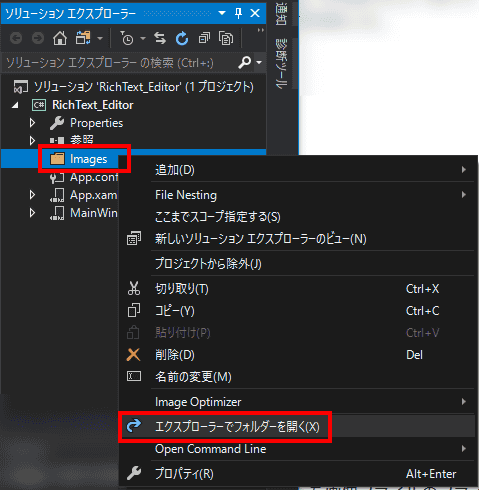Switch solution and folder views icon
Screen dimensions: 479x490
pos(83,38)
